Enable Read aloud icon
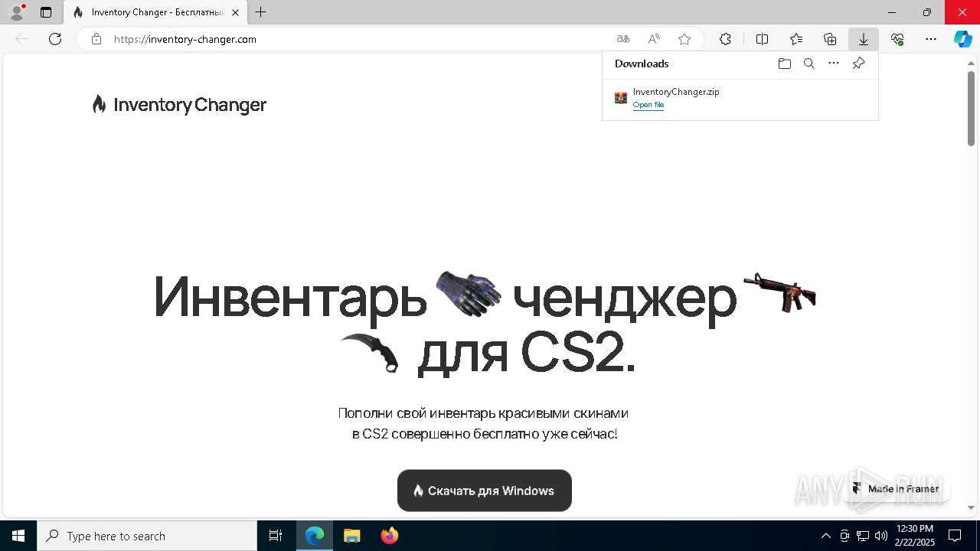Screen dimensions: 980x551 [654, 39]
